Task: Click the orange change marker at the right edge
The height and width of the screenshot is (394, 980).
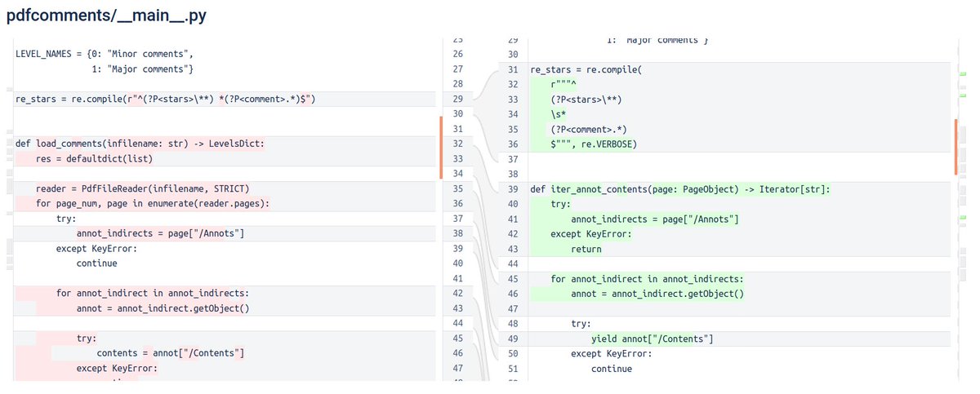Action: click(x=955, y=148)
